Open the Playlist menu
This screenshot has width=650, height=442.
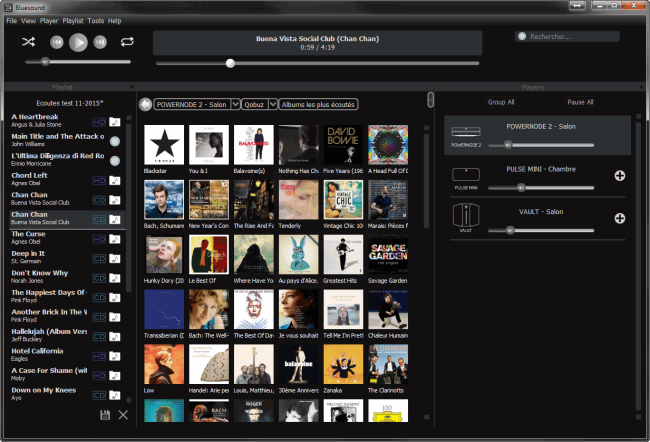(x=73, y=21)
